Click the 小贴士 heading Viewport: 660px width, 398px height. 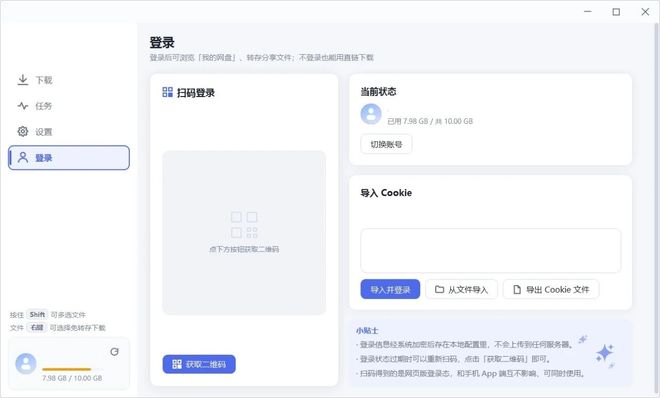[367, 331]
